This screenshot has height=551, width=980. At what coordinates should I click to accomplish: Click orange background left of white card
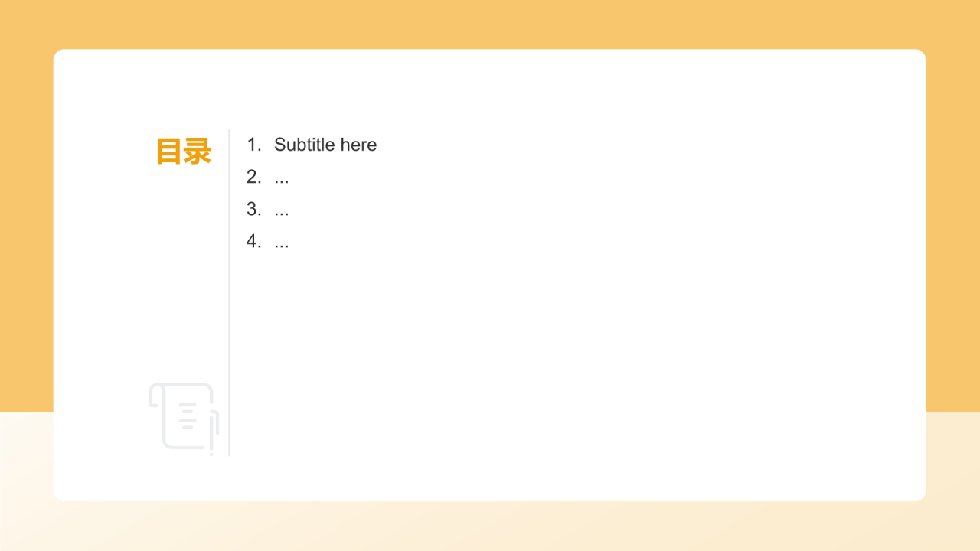[x=26, y=230]
